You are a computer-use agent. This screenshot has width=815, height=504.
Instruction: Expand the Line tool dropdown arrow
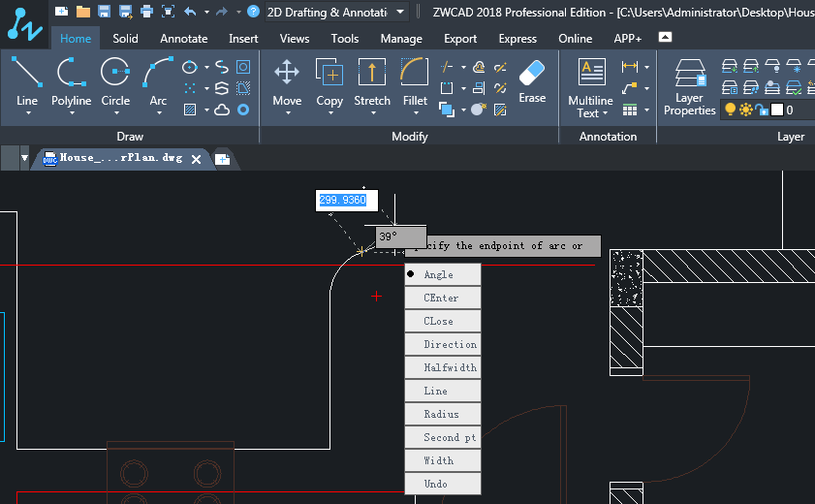pos(28,113)
